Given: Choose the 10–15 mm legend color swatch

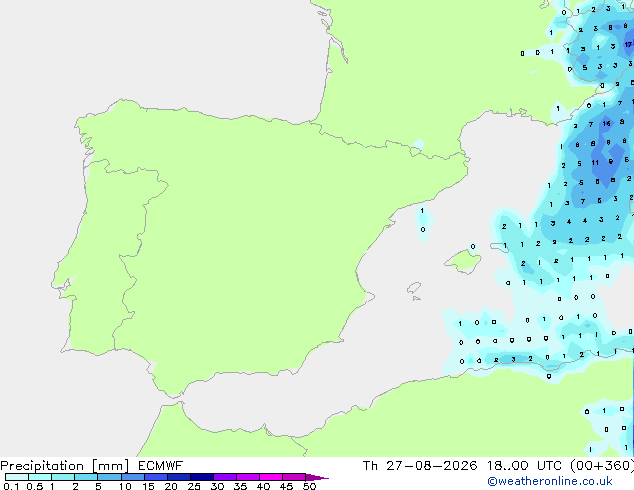Looking at the screenshot, I should 133,477.
